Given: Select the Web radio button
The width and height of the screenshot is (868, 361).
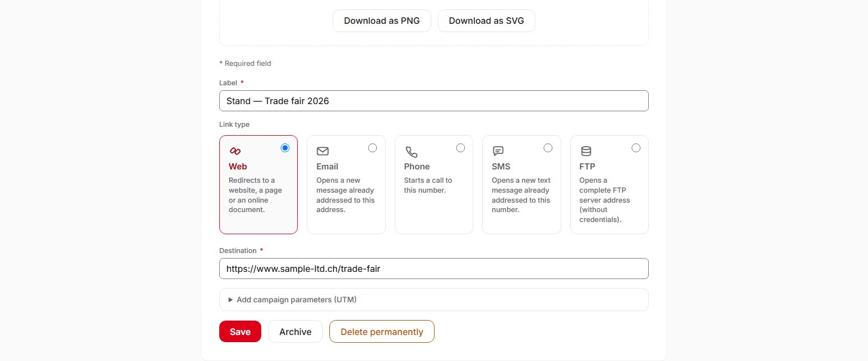Looking at the screenshot, I should coord(285,148).
